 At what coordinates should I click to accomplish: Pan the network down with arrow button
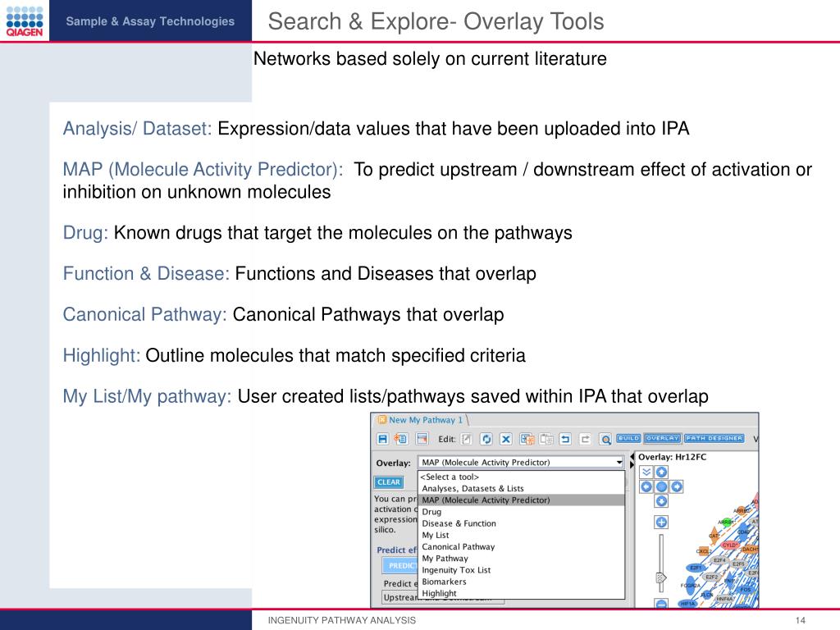pos(662,501)
